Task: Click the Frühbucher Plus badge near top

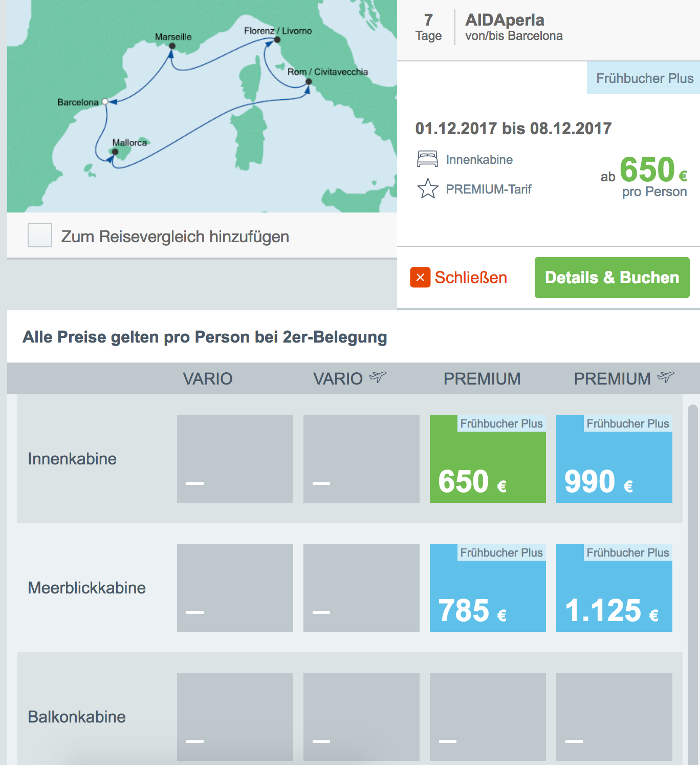Action: pos(644,78)
